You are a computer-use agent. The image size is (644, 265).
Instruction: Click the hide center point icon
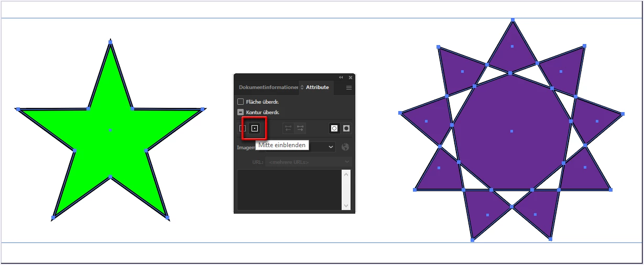tap(242, 128)
